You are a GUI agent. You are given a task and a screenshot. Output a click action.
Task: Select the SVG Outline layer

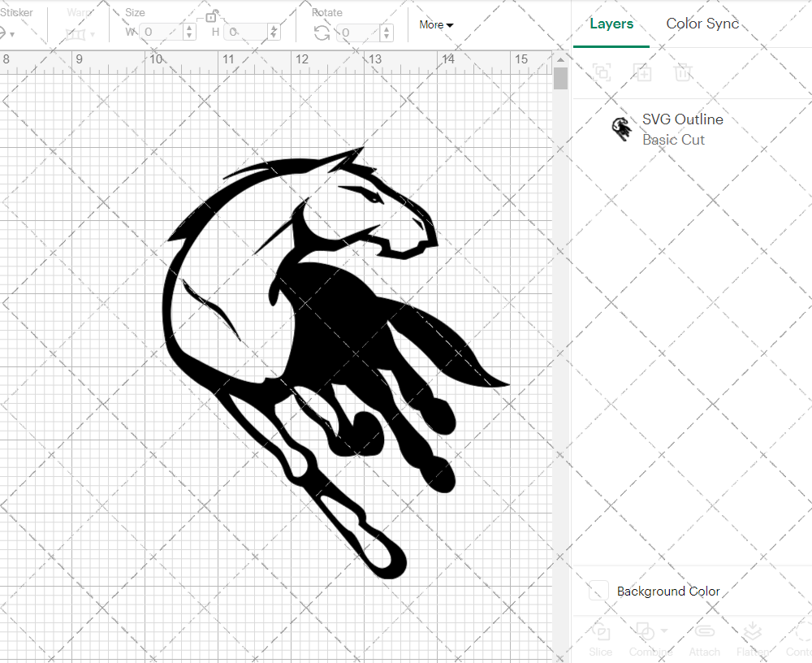pyautogui.click(x=682, y=129)
